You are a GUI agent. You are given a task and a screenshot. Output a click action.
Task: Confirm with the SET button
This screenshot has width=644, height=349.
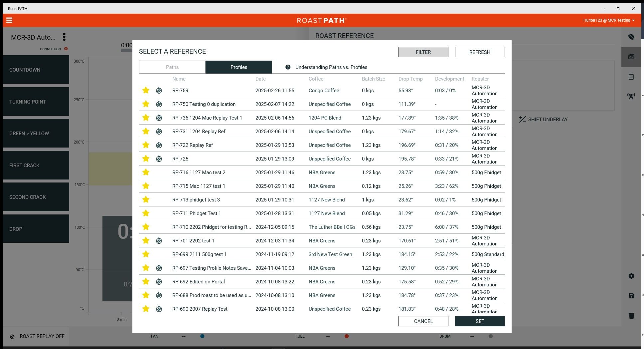480,321
